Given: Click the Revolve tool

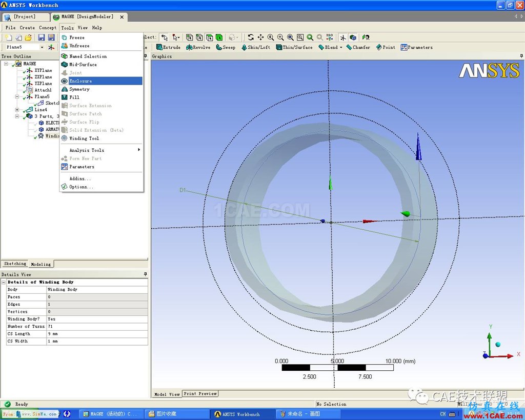Looking at the screenshot, I should click(198, 47).
